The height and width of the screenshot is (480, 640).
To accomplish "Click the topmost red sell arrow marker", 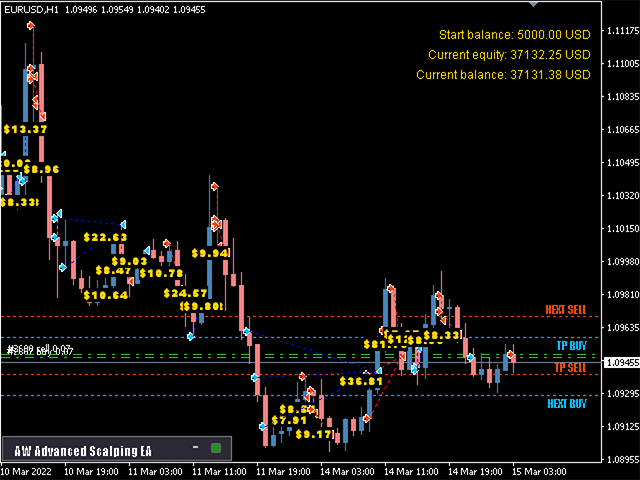I will [31, 26].
